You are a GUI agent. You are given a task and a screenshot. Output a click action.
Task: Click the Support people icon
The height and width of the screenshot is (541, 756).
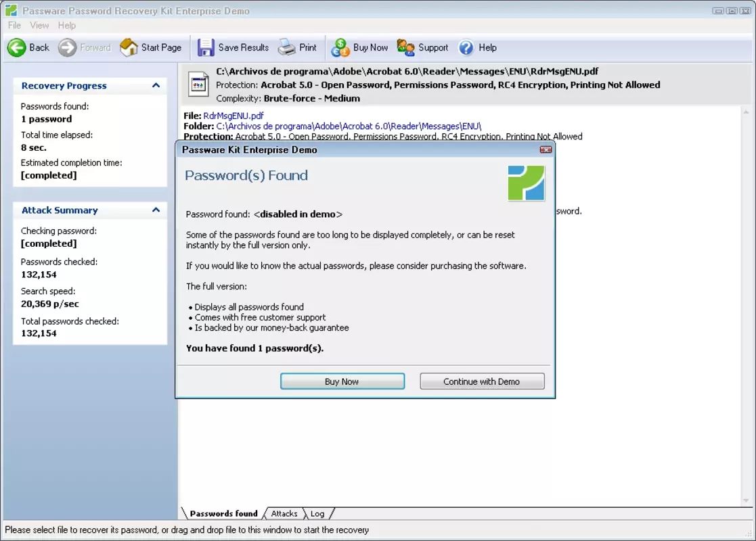(x=405, y=47)
